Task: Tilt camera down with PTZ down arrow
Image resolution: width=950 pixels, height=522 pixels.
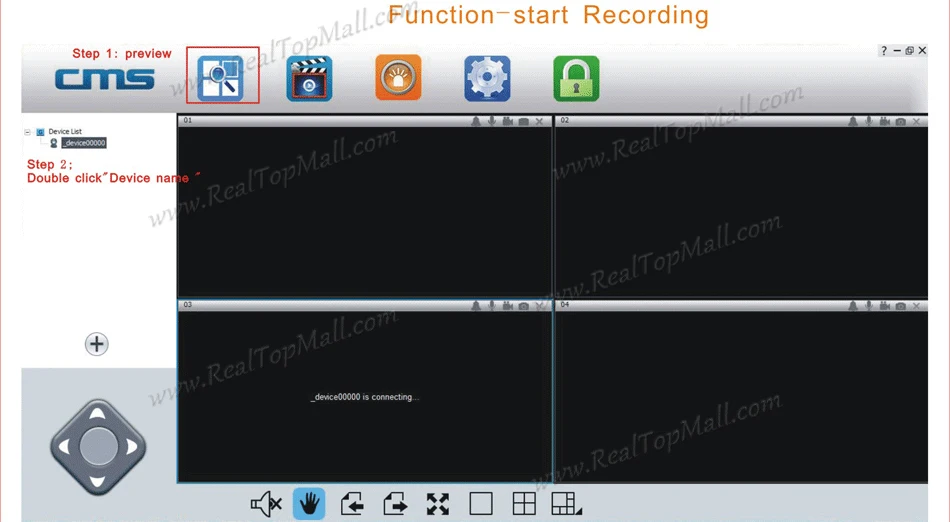Action: (98, 481)
